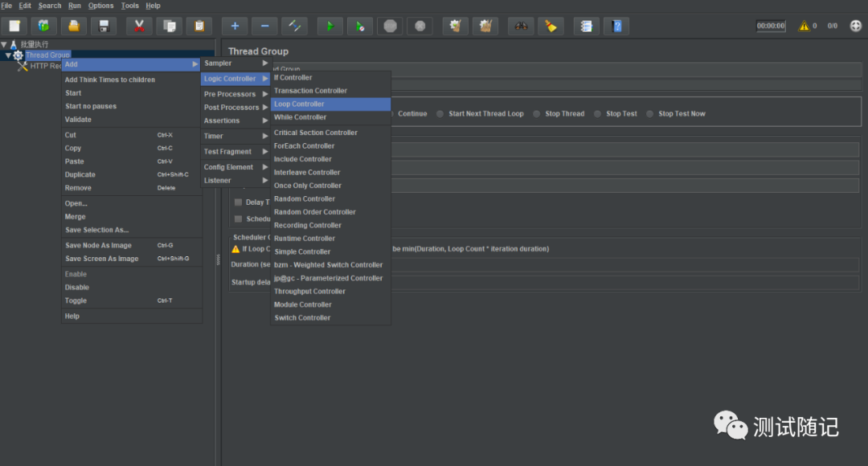The height and width of the screenshot is (466, 868).
Task: Click the New test plan toolbar icon
Action: click(14, 26)
